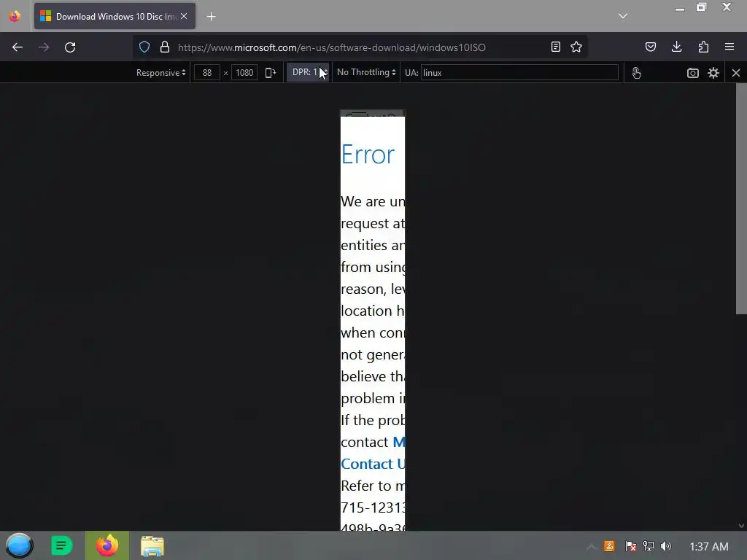Edit the viewport width field 88
Screen dimensions: 747x560
pos(206,73)
